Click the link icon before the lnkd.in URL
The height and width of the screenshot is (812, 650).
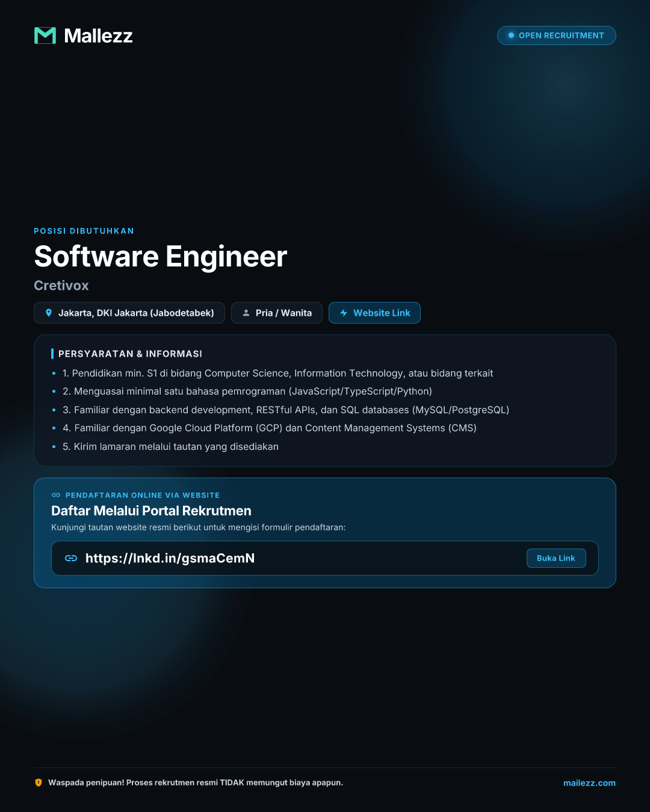pos(71,558)
